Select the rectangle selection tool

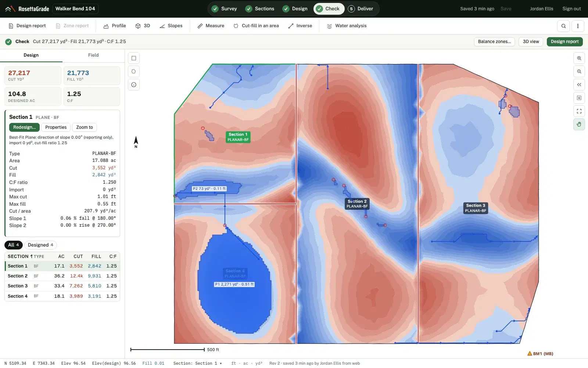tap(134, 58)
